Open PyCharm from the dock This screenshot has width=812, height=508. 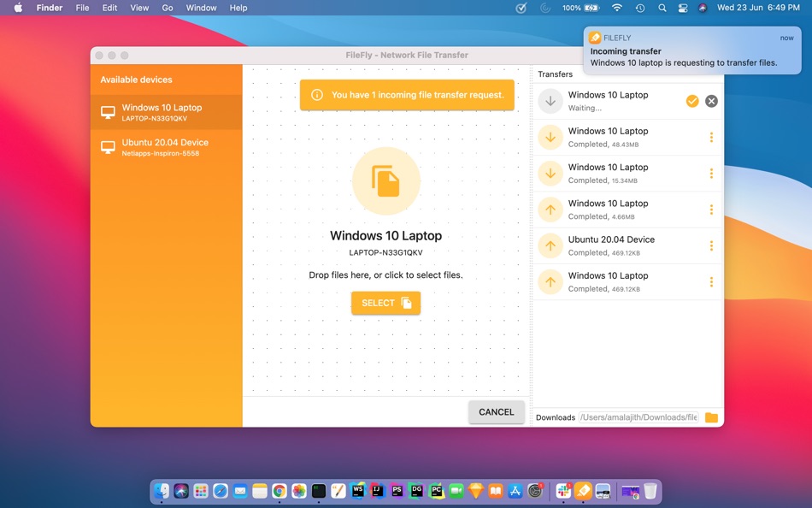pos(437,490)
